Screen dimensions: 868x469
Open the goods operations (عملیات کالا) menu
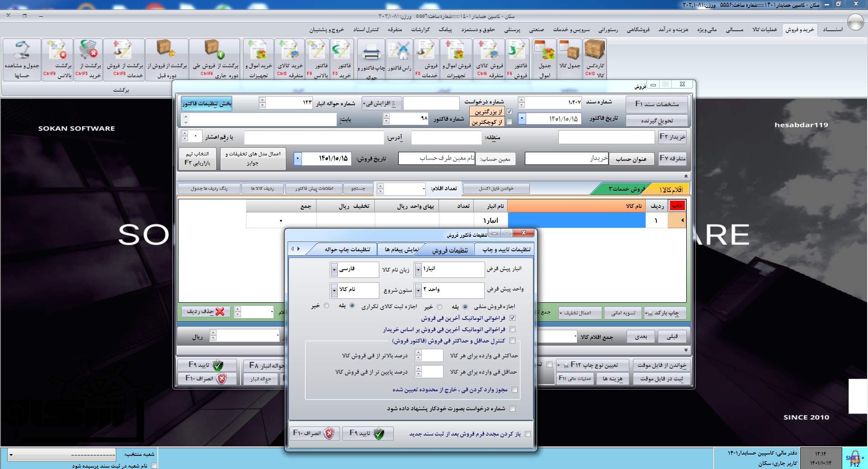pyautogui.click(x=764, y=29)
